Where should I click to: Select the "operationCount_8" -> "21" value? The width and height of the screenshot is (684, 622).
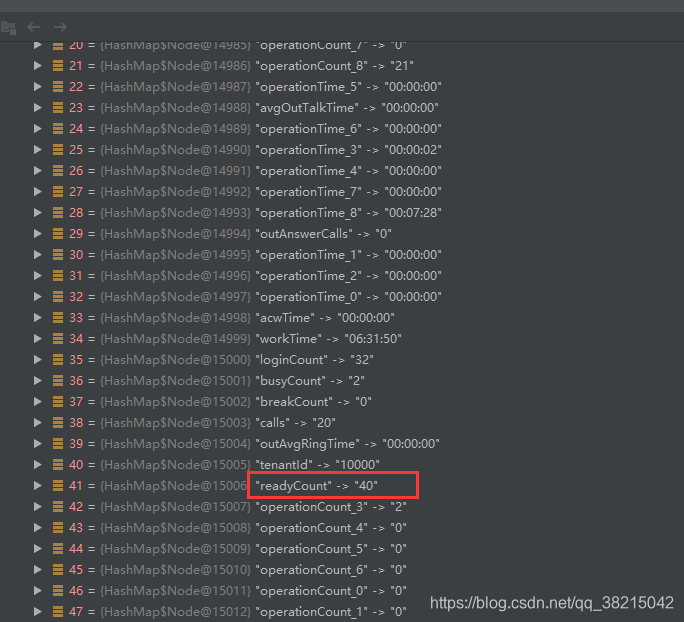[335, 66]
